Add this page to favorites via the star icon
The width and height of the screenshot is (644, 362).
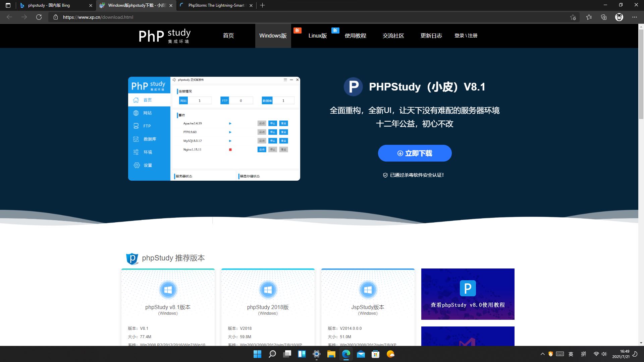(x=573, y=17)
